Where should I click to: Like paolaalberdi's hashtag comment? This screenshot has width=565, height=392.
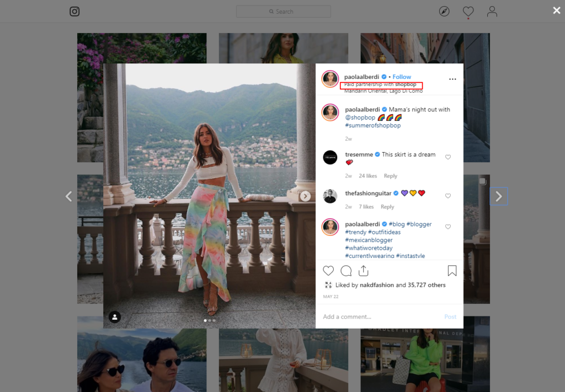point(448,227)
